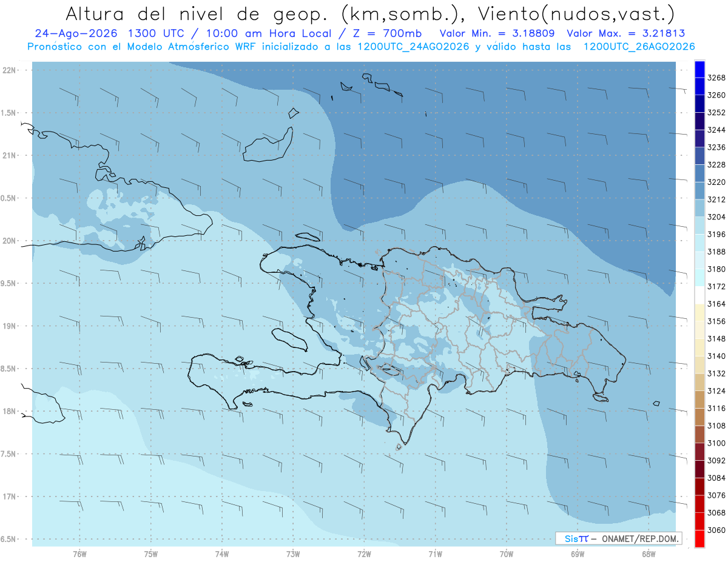
Task: Click the colorbar value 3236
Action: coord(716,147)
